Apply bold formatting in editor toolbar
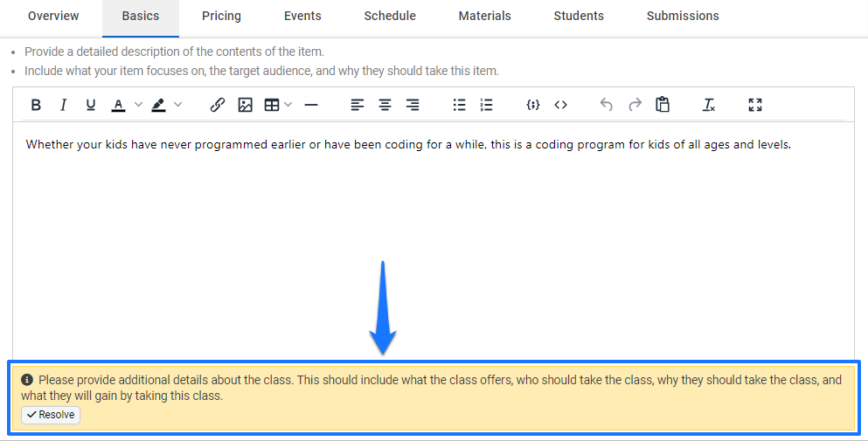Screen dimensions: 868x441 click(36, 105)
